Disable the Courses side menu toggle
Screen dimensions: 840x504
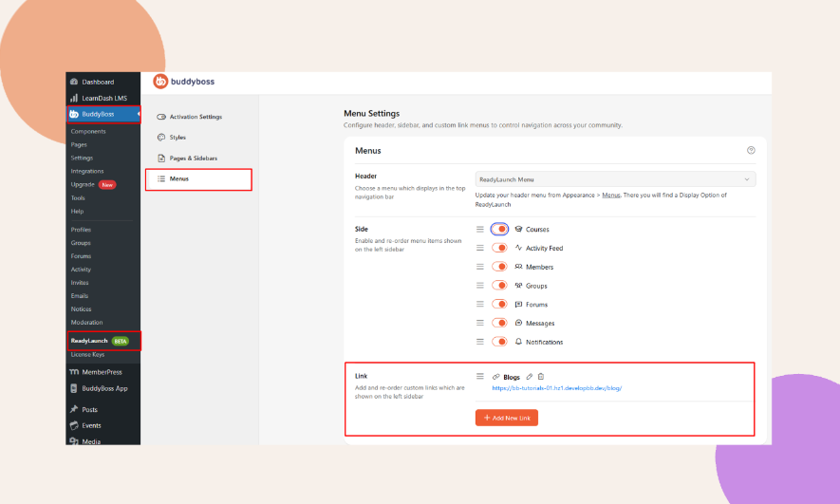(499, 229)
